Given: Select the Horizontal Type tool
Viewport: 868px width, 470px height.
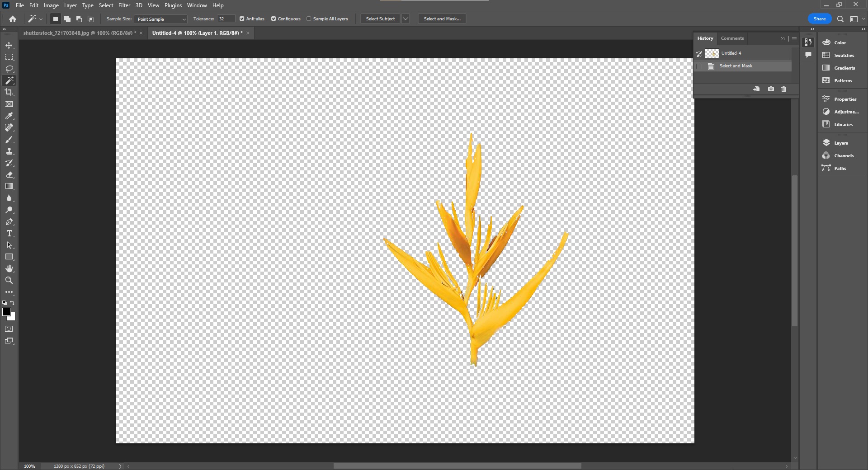Looking at the screenshot, I should 9,234.
